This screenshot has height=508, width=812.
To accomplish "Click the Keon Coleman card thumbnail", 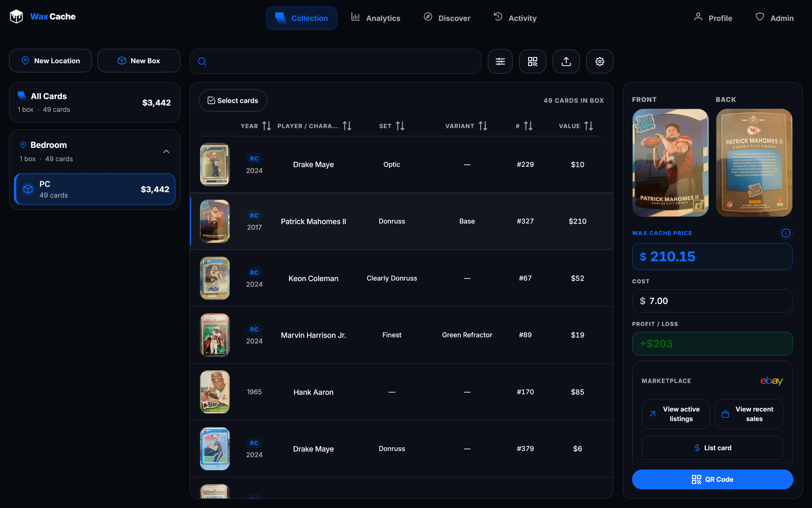I will pos(215,278).
